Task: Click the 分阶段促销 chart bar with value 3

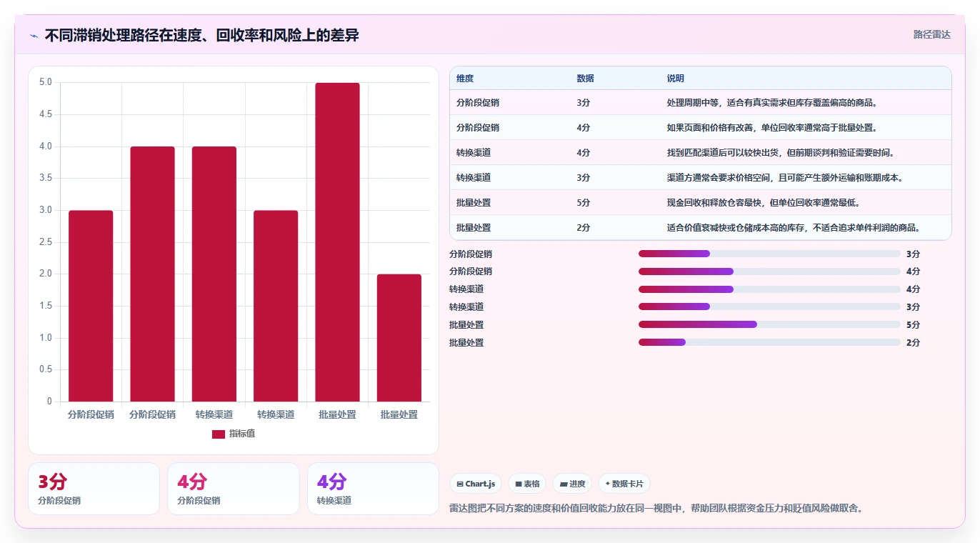Action: [x=91, y=306]
